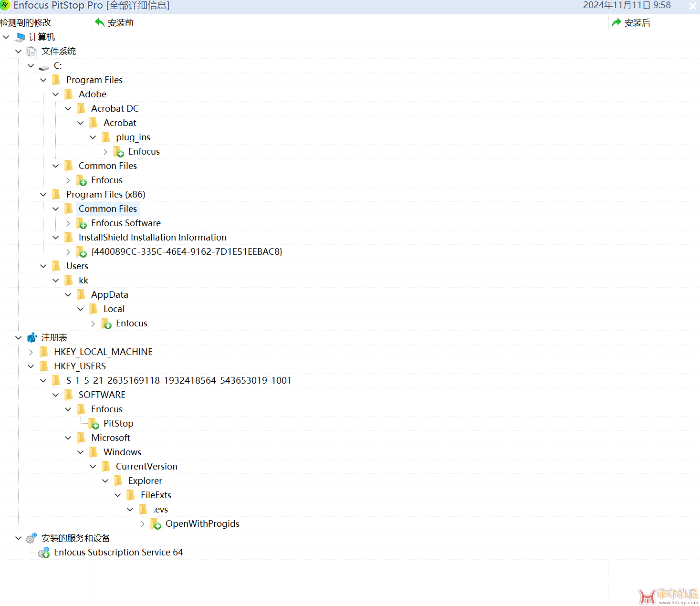The width and height of the screenshot is (700, 606).
Task: Expand the Enfocus folder under plug_ins
Action: point(105,152)
